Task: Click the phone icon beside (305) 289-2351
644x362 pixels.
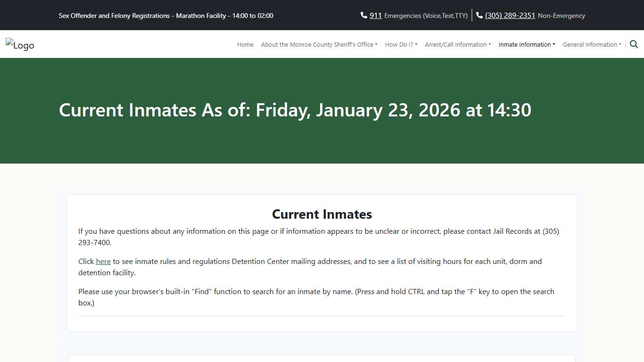Action: tap(479, 16)
